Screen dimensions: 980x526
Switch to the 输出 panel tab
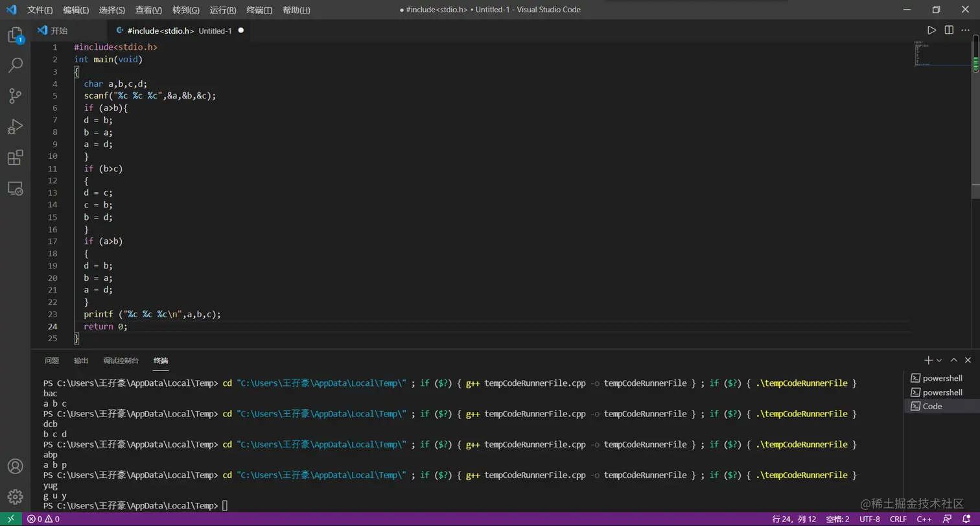click(x=81, y=361)
